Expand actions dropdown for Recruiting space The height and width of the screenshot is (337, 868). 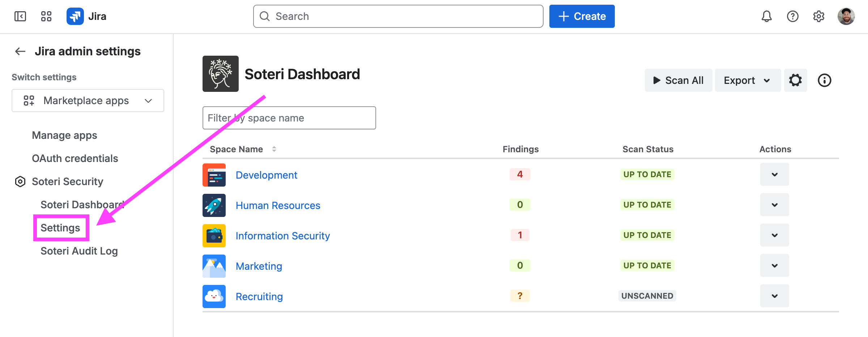(x=774, y=296)
